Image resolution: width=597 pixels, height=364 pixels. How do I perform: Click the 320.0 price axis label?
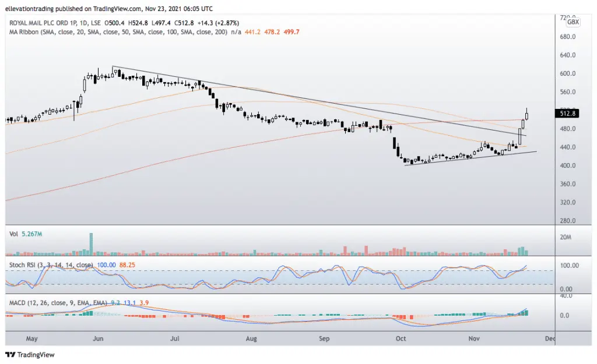click(x=568, y=202)
